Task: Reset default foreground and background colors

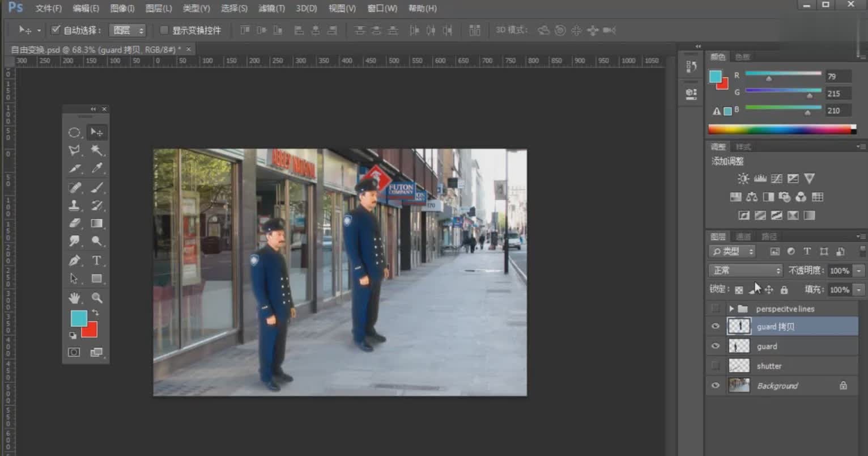Action: point(73,336)
